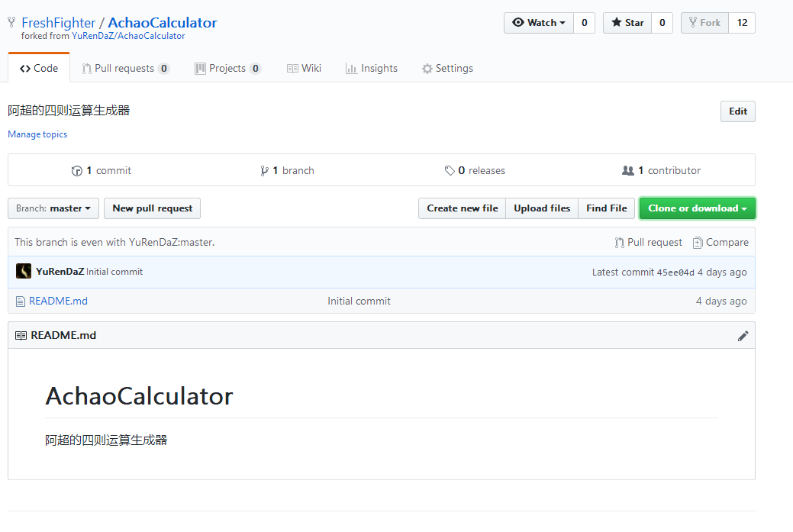Expand the Branch: master dropdown
Image resolution: width=793 pixels, height=532 pixels.
(x=53, y=208)
